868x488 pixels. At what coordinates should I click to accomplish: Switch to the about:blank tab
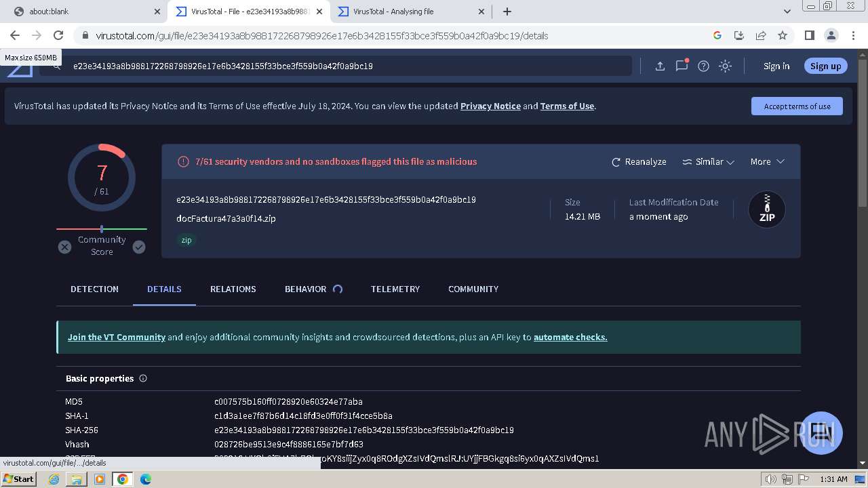[85, 12]
